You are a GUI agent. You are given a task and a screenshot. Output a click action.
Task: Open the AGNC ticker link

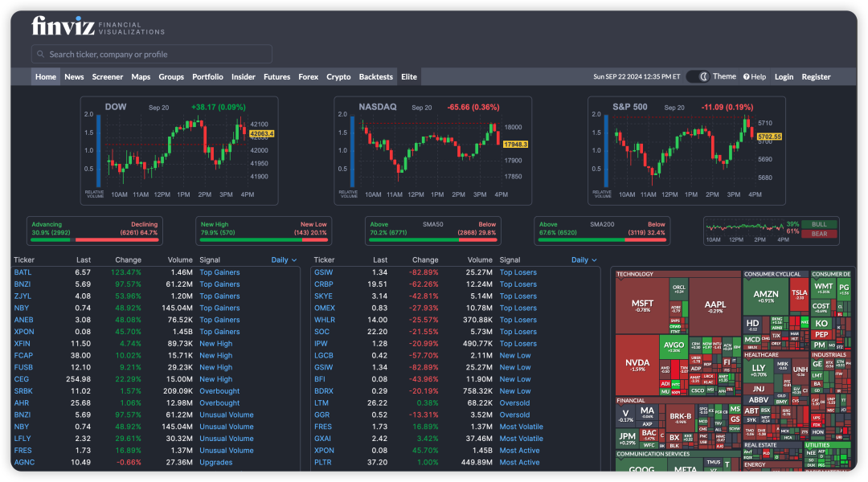24,462
